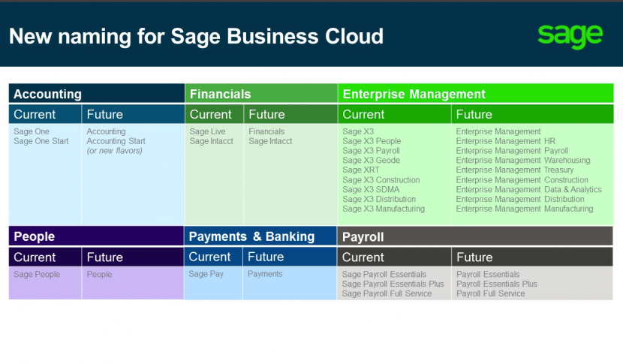Click 'Enterprise Management Treasury' entry
The height and width of the screenshot is (364, 623).
[x=515, y=170]
